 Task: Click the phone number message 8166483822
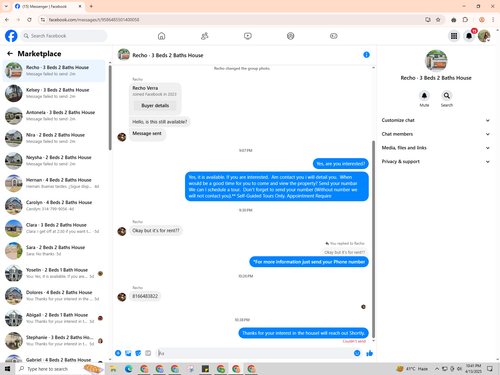point(145,296)
